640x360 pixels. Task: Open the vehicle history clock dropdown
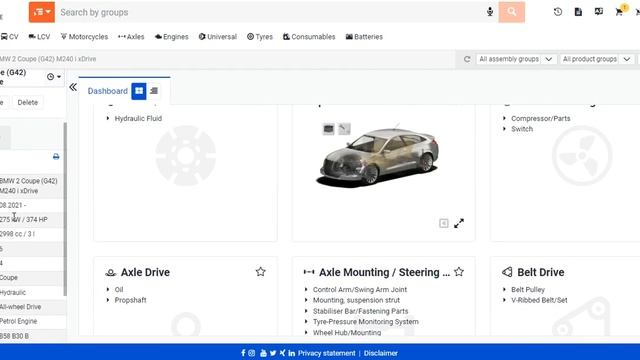click(54, 77)
